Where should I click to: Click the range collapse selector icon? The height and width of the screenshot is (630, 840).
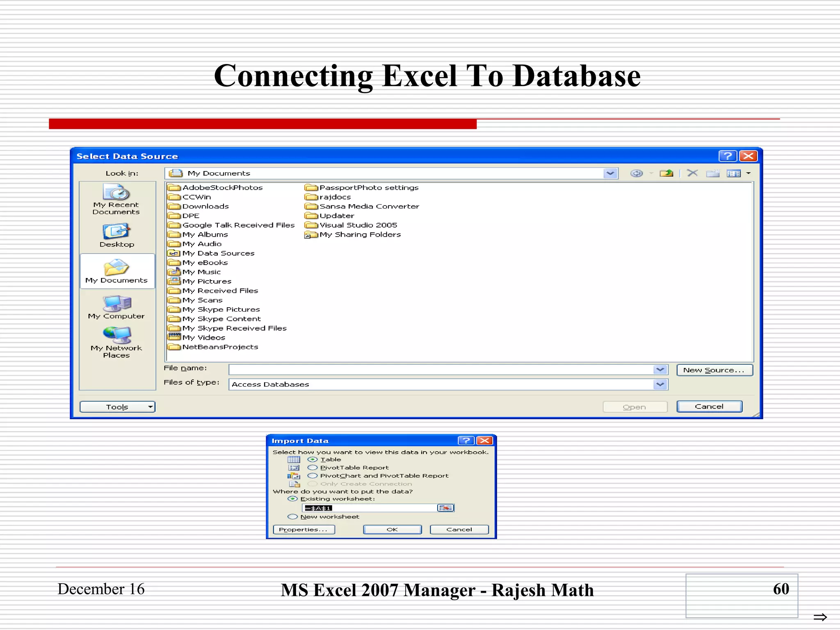coord(445,508)
